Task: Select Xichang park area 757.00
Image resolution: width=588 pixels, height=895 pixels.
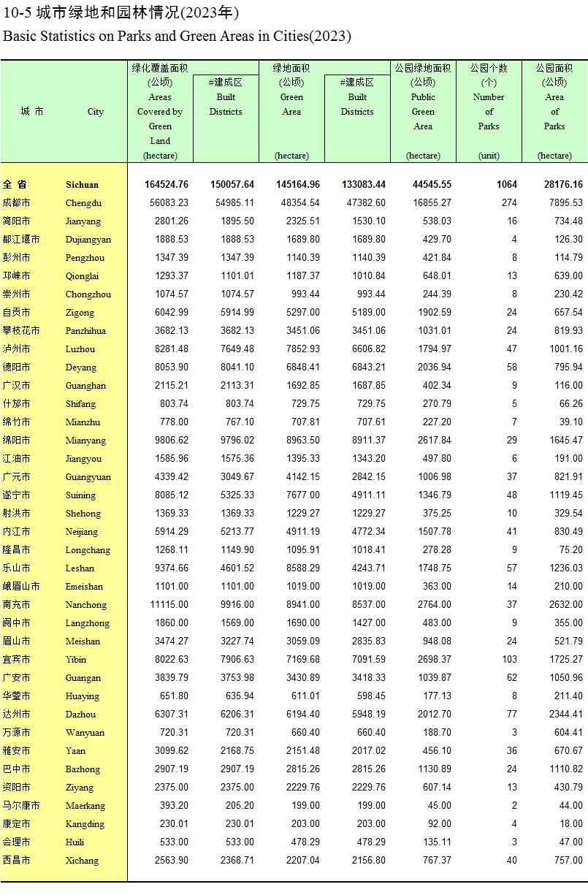Action: 568,861
